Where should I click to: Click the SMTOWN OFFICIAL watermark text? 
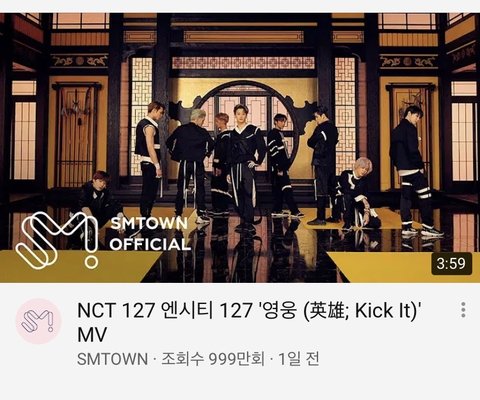point(150,234)
